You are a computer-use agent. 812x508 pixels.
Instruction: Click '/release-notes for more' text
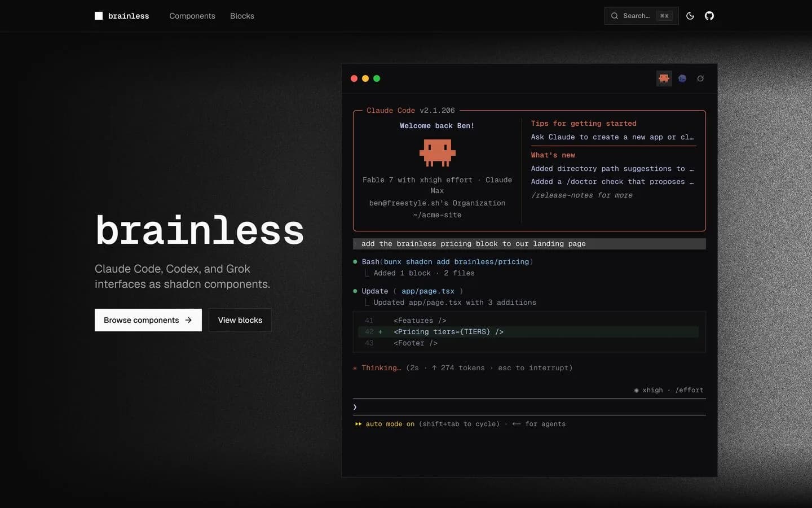[x=581, y=195]
